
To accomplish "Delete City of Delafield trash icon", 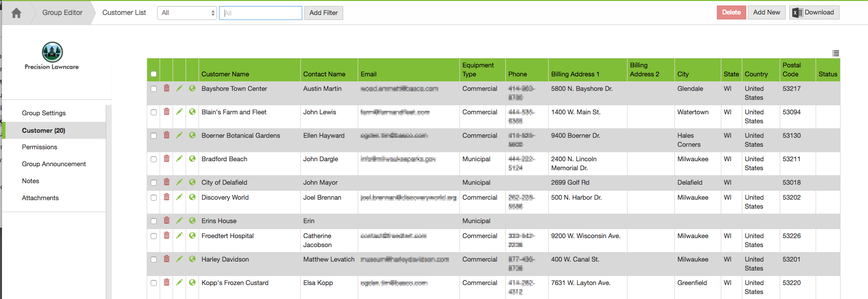I will click(167, 182).
